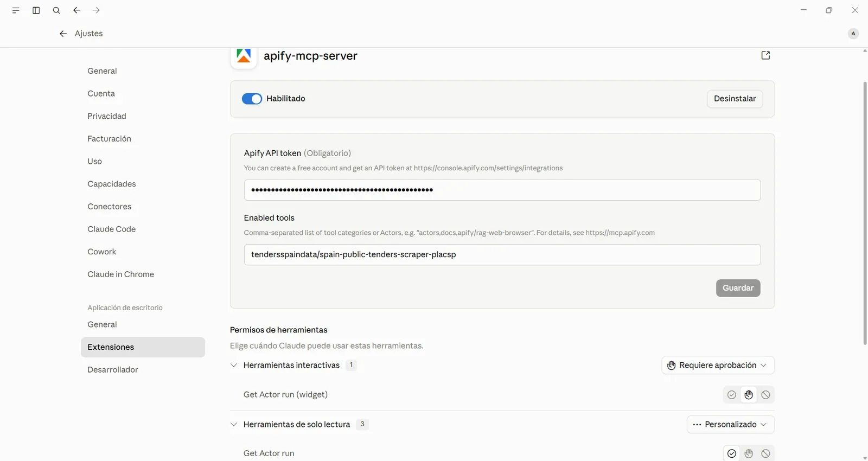868x461 pixels.
Task: Set Get Actor run (widget) to require approval
Action: click(749, 395)
